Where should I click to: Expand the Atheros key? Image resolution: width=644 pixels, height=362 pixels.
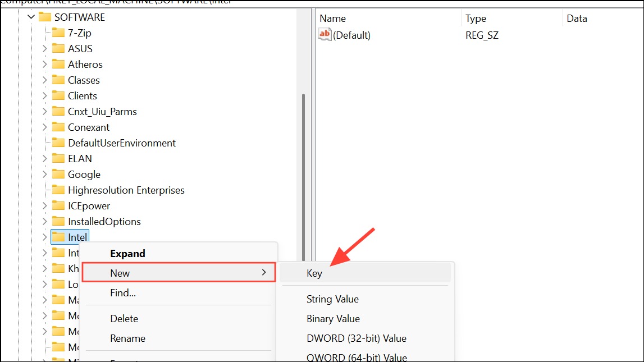(45, 65)
